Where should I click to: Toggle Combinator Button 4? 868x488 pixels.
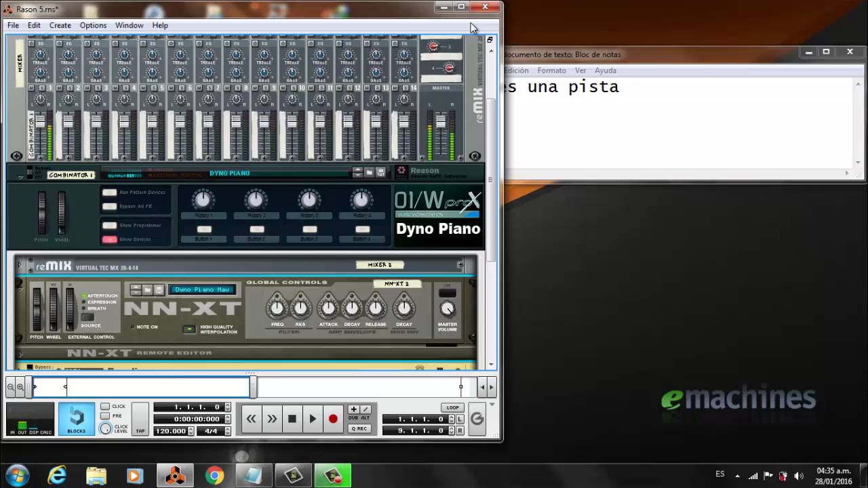362,230
